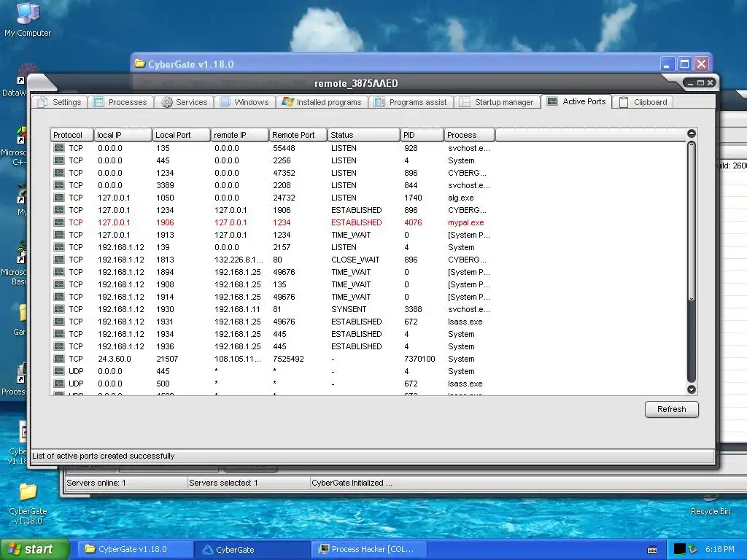Sort by the Protocol column header
The height and width of the screenshot is (560, 747).
pos(71,135)
